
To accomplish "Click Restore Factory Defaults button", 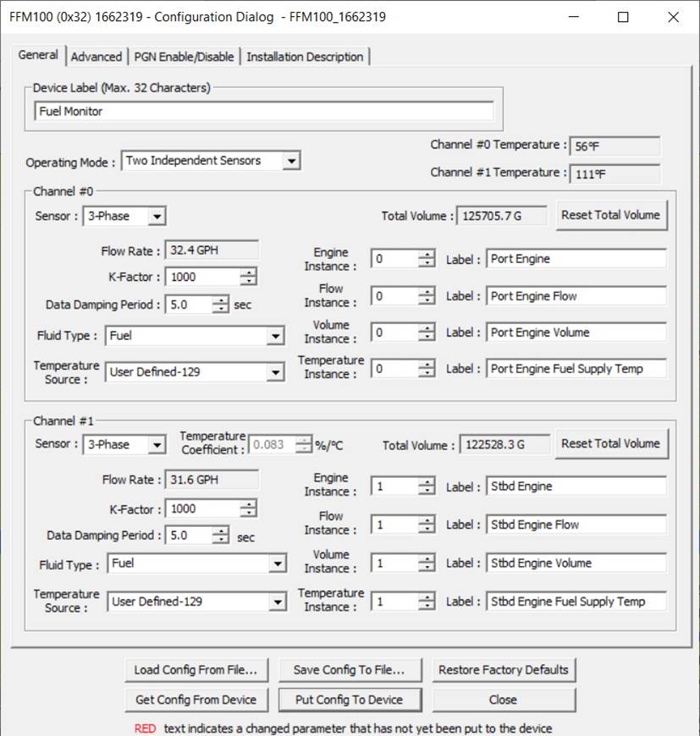I will tap(503, 670).
